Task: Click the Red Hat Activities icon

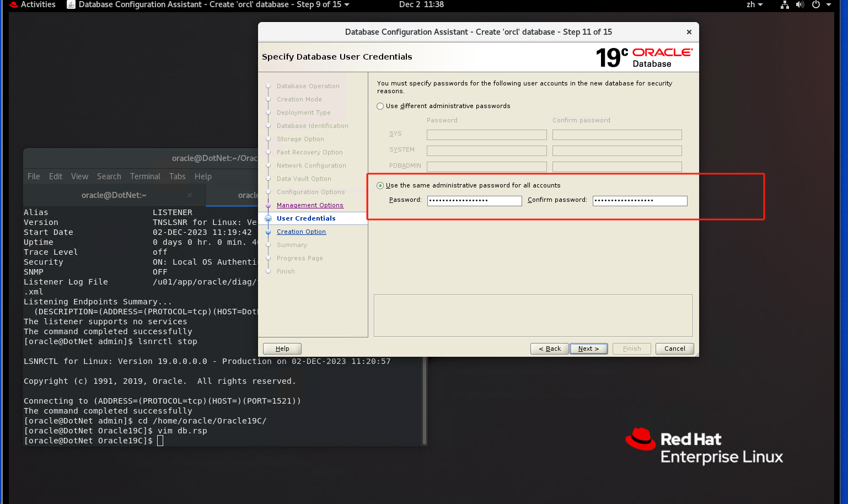Action: coord(14,4)
